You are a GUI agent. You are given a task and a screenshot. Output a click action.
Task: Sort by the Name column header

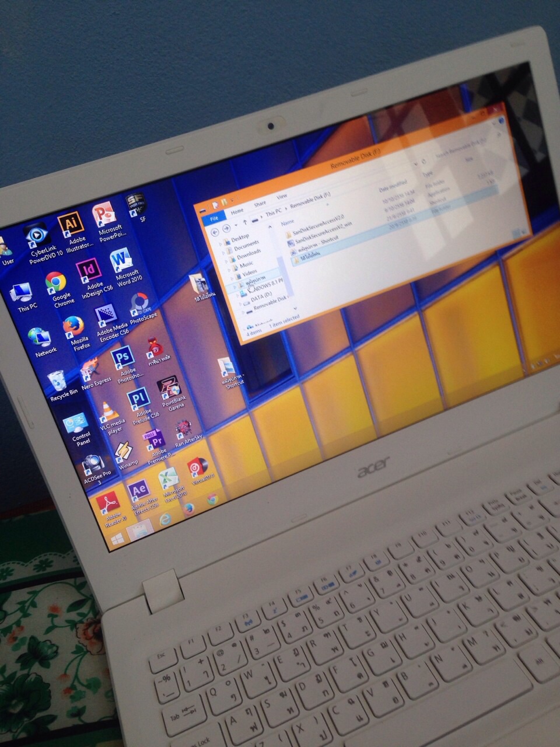pos(287,222)
